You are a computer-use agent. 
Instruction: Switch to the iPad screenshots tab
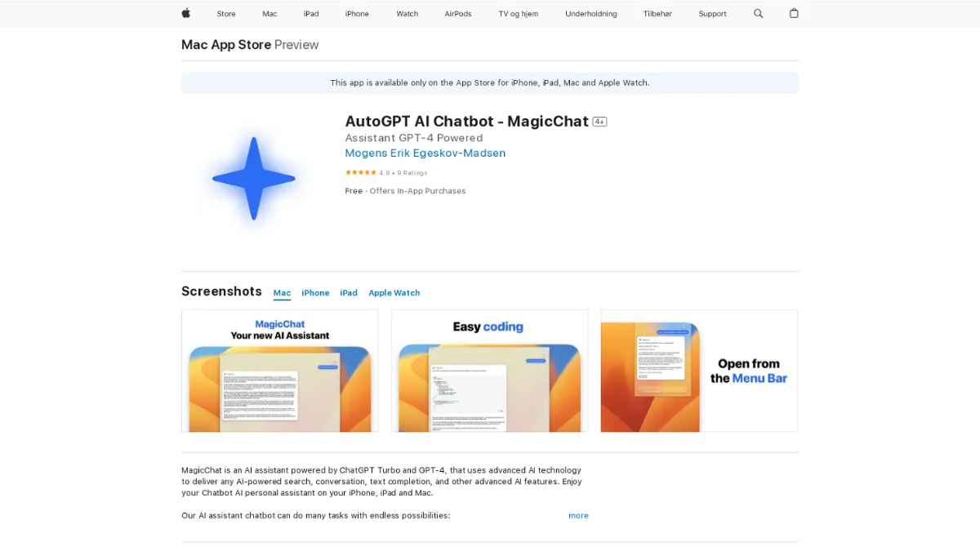click(x=349, y=293)
